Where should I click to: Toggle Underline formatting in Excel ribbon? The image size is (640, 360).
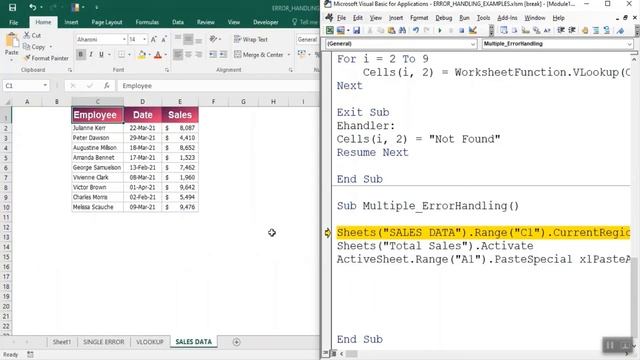click(101, 54)
